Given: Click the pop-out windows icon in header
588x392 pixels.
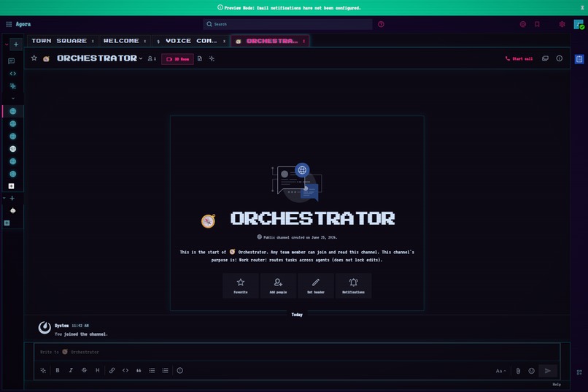Looking at the screenshot, I should point(545,58).
